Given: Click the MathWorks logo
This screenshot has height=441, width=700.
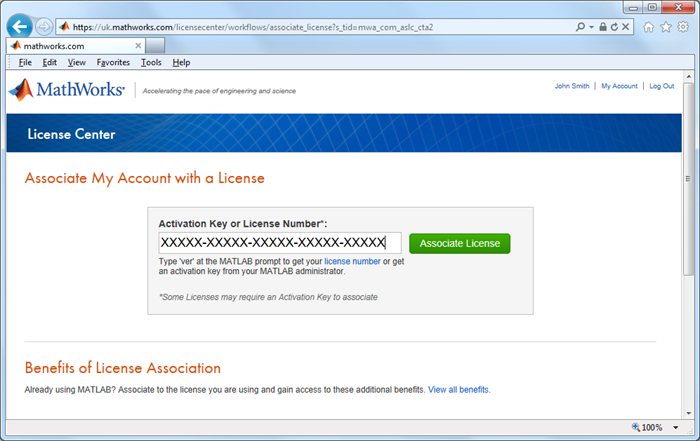Looking at the screenshot, I should (x=67, y=90).
